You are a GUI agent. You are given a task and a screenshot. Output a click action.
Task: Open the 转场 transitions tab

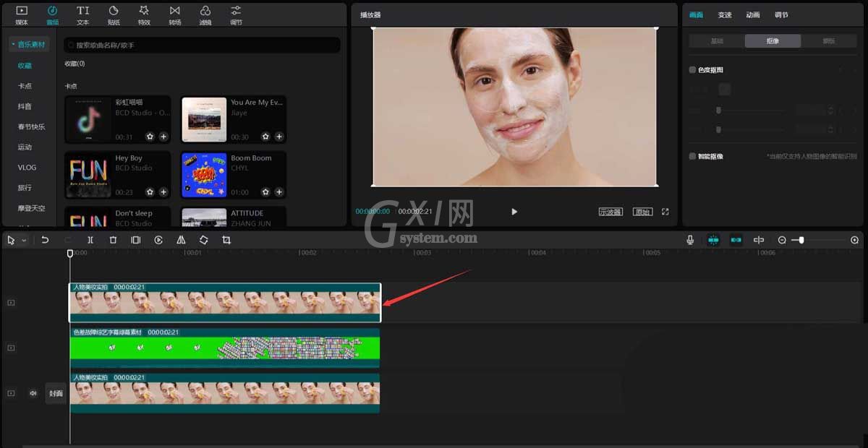pos(175,14)
